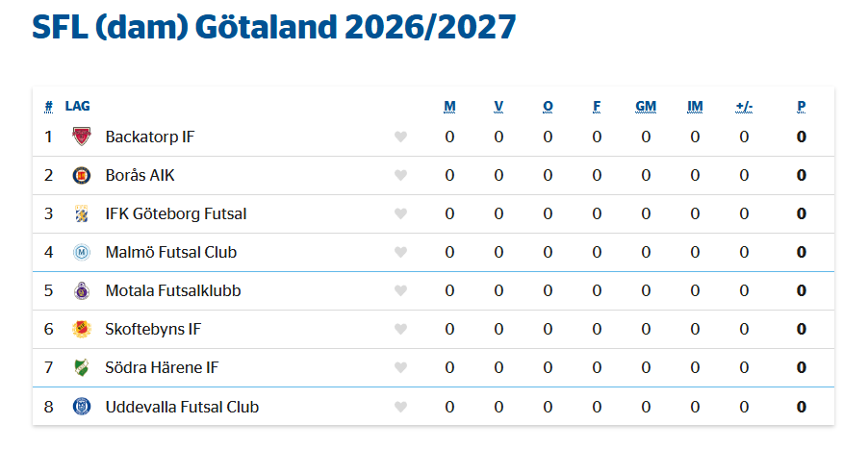
Task: Open the Borås AIK team link
Action: click(x=140, y=175)
